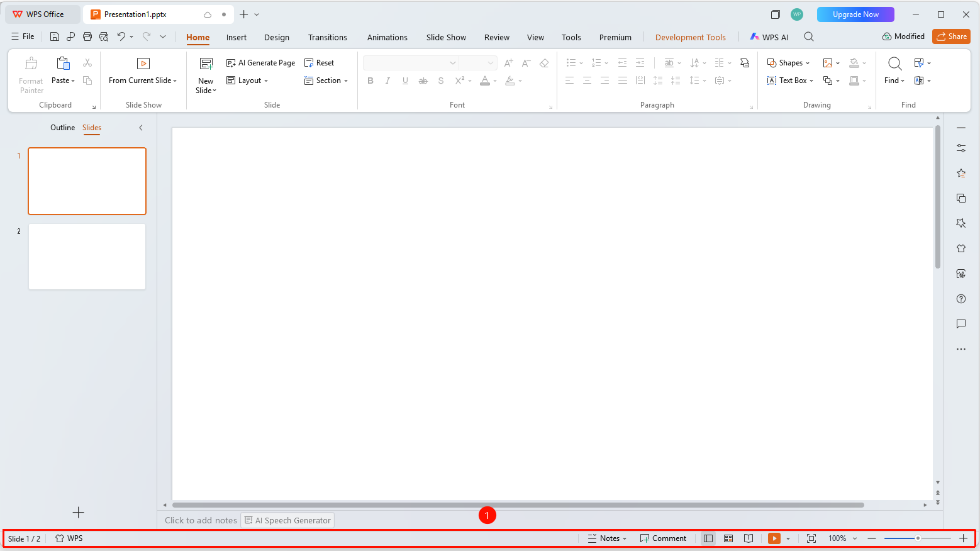Viewport: 980px width, 551px height.
Task: Click the Comment button in status bar
Action: tap(663, 538)
